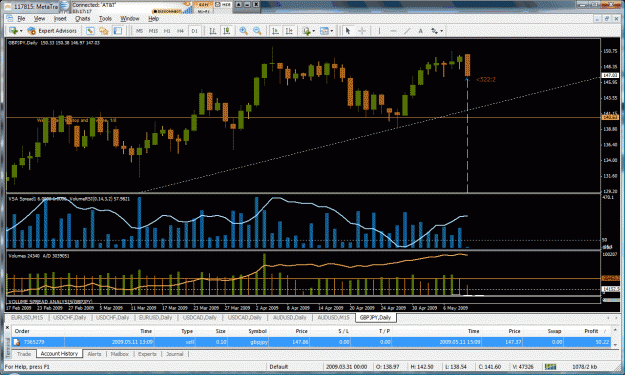Switch to the AUDUSD,M15 chart tab
625x375 pixels.
tap(333, 318)
